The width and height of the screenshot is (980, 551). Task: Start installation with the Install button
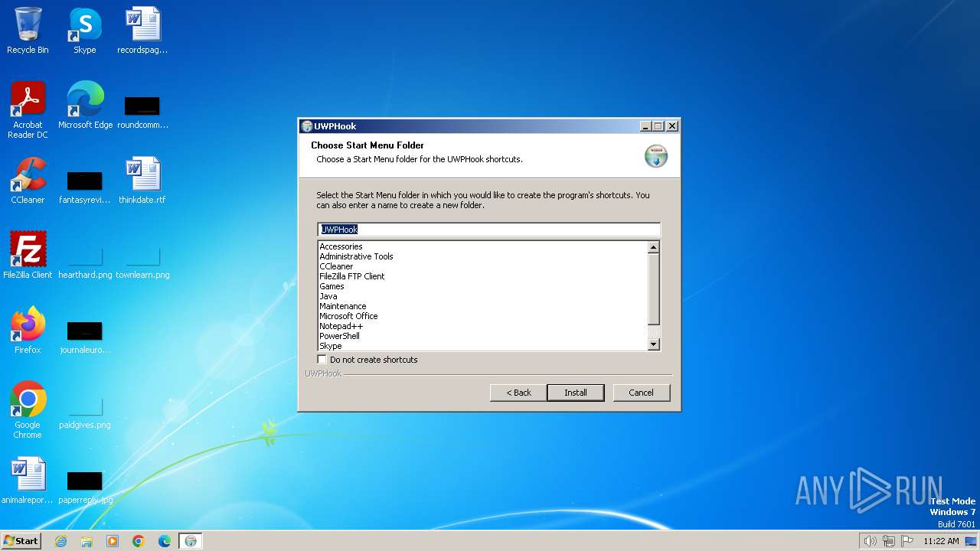point(576,393)
